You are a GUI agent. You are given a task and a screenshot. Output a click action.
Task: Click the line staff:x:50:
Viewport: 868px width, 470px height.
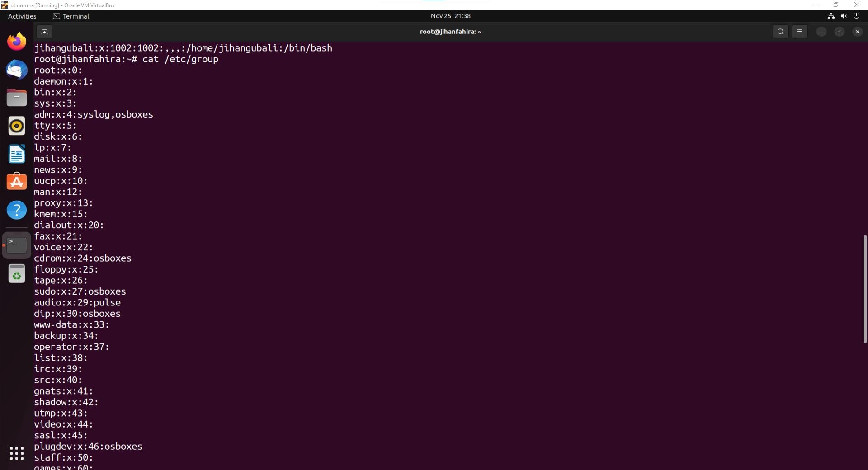tap(64, 457)
